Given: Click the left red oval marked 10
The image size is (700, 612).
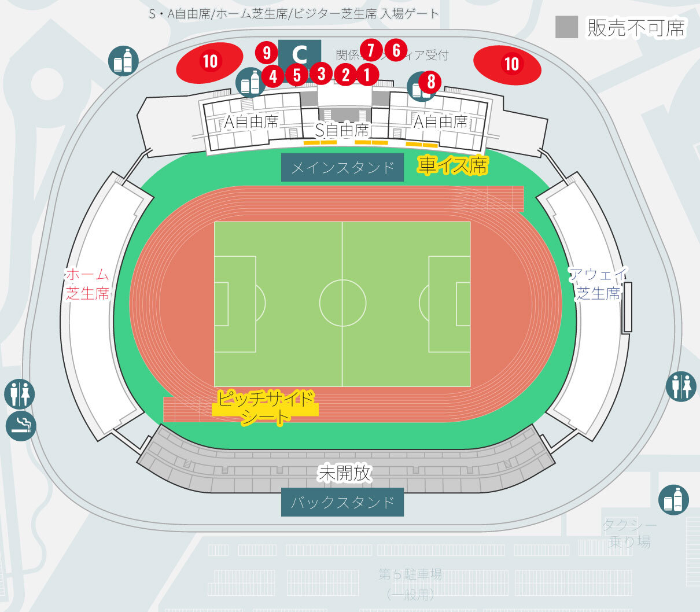Looking at the screenshot, I should tap(210, 61).
